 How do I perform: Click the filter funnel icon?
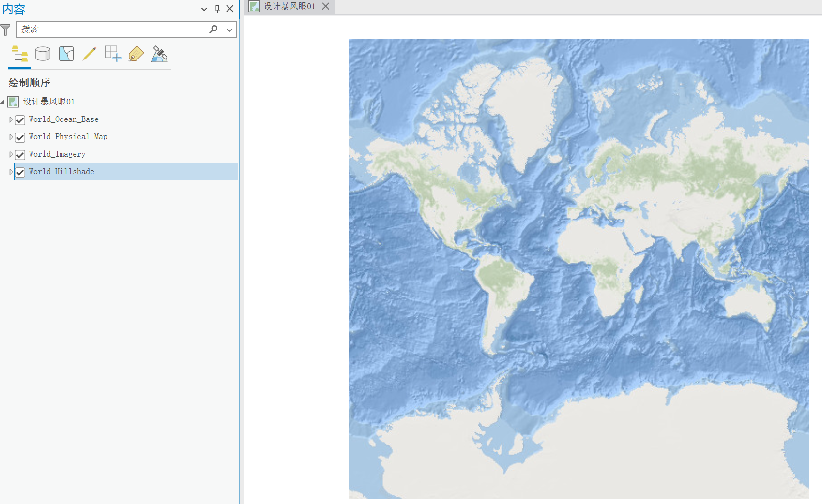pyautogui.click(x=6, y=30)
